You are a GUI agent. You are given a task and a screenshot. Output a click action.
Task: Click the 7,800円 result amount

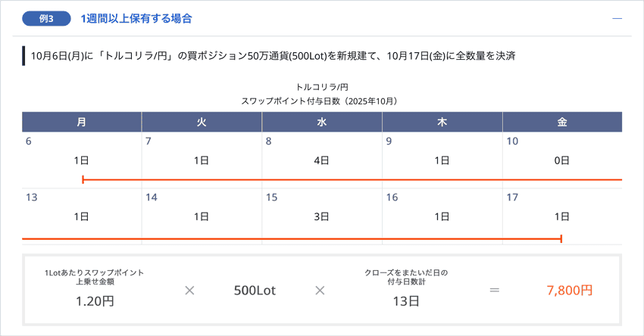[x=569, y=291]
